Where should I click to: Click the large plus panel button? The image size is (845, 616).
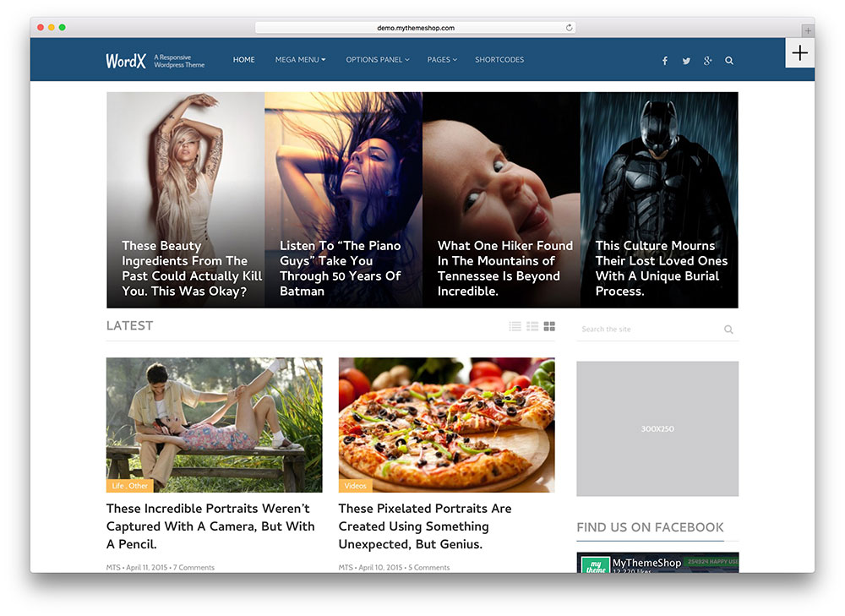pos(799,53)
